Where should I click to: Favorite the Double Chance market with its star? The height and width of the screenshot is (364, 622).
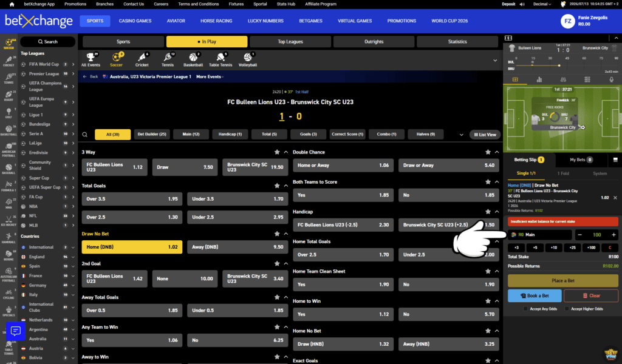(x=488, y=152)
